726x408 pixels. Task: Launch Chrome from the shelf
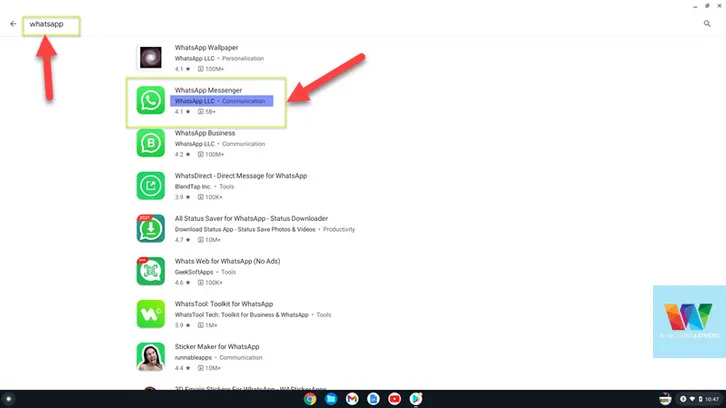tap(310, 398)
